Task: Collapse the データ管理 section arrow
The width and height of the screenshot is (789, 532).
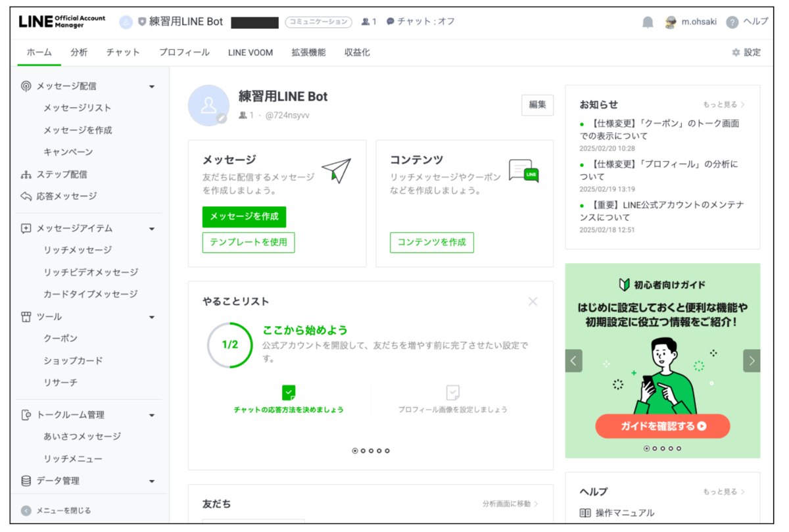Action: (152, 482)
